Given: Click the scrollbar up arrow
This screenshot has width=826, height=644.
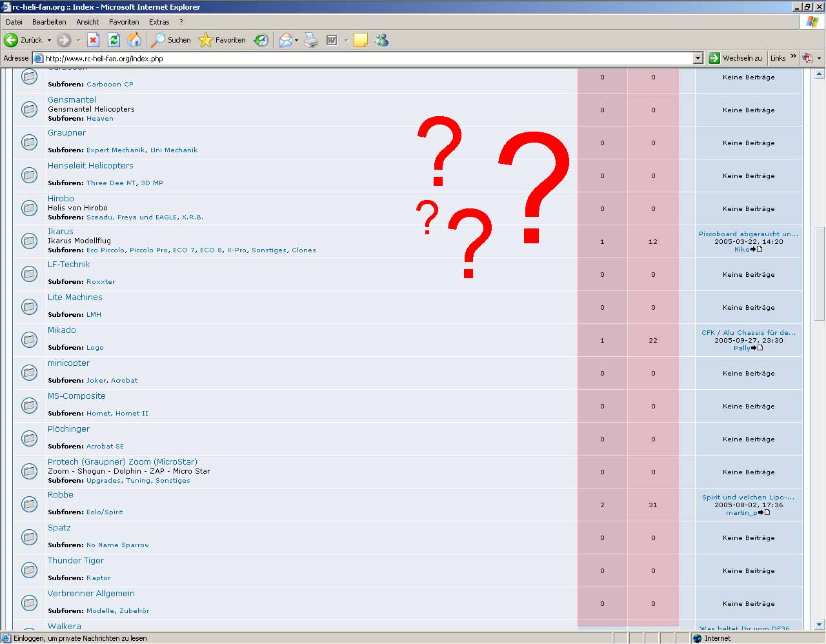Looking at the screenshot, I should point(820,74).
